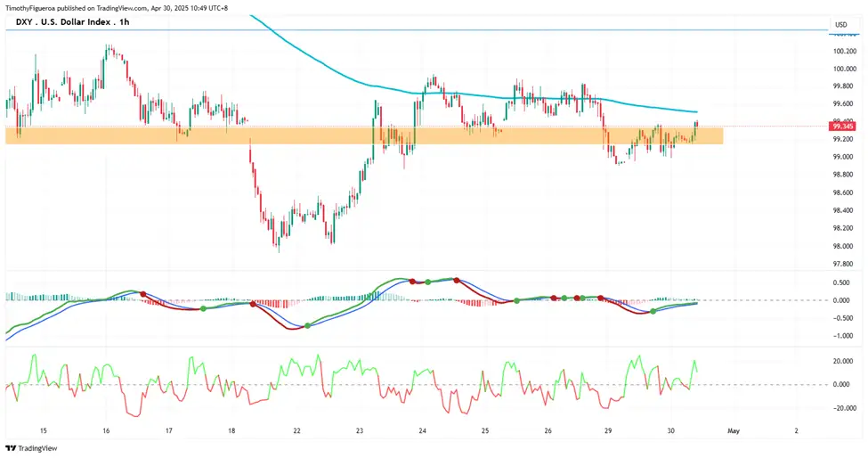This screenshot has width=868, height=458.
Task: Click the May label on time axis
Action: click(734, 430)
